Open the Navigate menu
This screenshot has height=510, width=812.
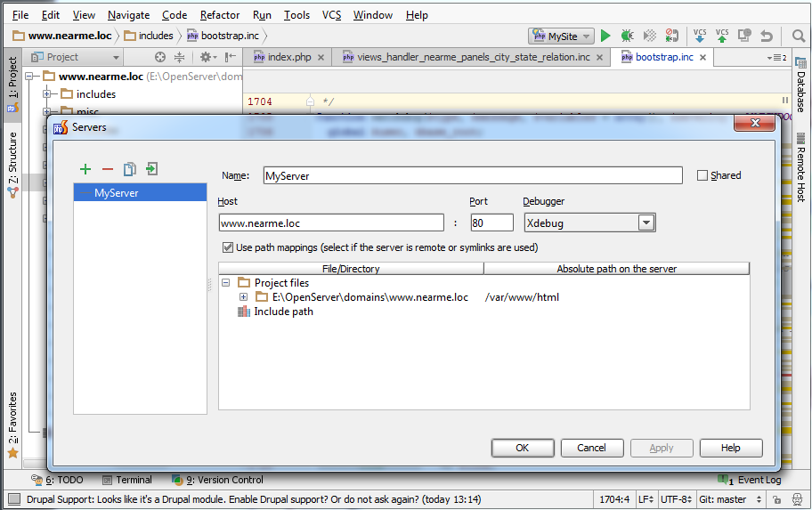click(128, 15)
